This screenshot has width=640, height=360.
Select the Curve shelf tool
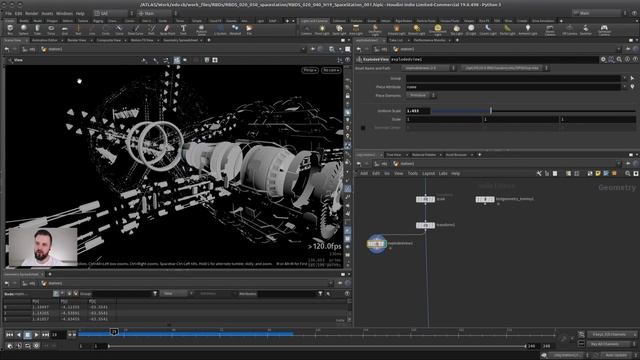pyautogui.click(x=119, y=29)
